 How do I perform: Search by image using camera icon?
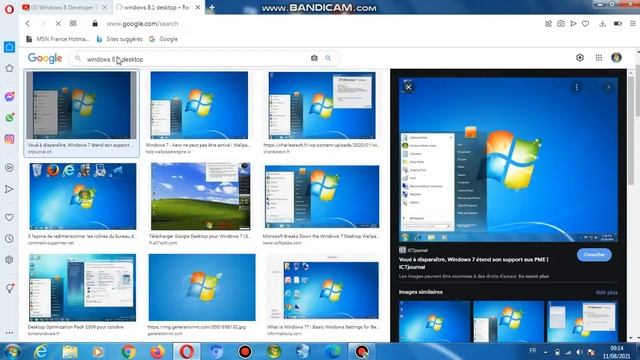pyautogui.click(x=314, y=58)
